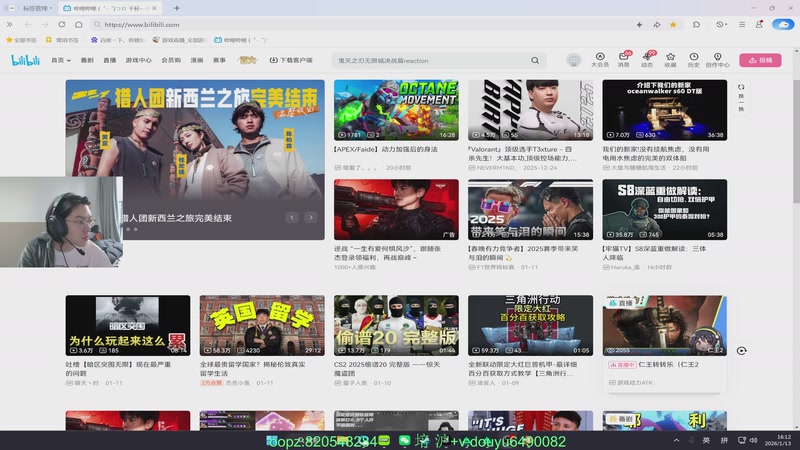Image resolution: width=800 pixels, height=450 pixels.
Task: Open the 漫画 nav item
Action: 196,60
